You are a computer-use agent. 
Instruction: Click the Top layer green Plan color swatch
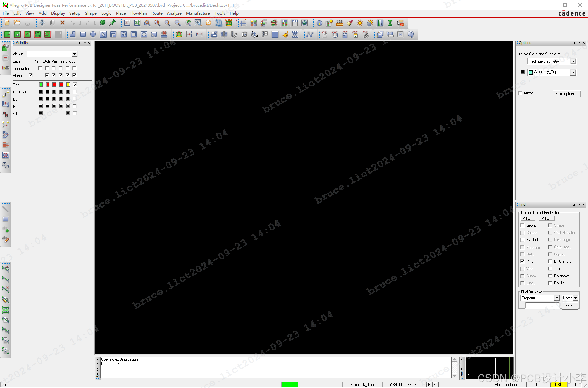(41, 85)
